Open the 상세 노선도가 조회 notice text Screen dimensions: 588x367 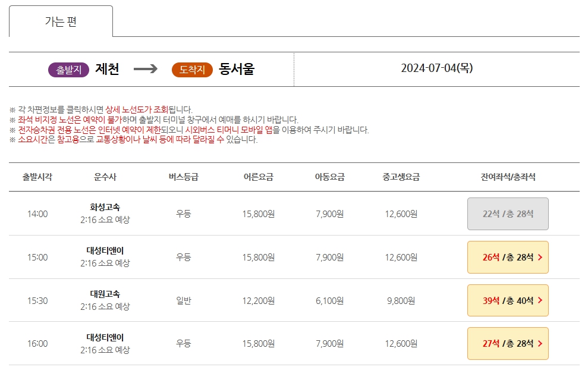(x=137, y=109)
